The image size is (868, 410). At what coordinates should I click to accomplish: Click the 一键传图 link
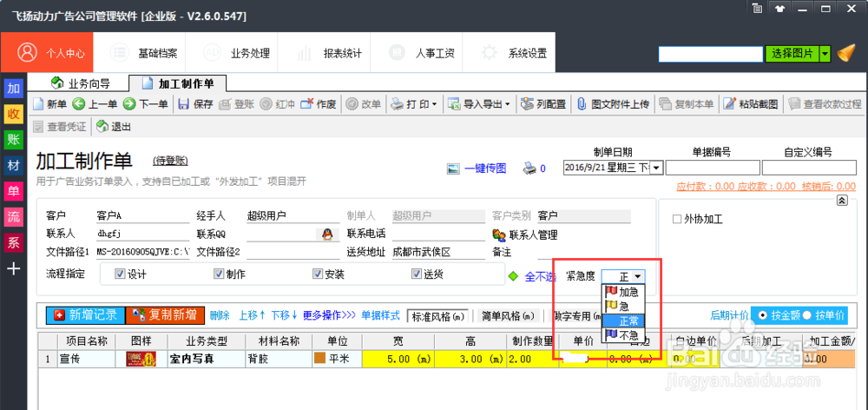pyautogui.click(x=485, y=169)
